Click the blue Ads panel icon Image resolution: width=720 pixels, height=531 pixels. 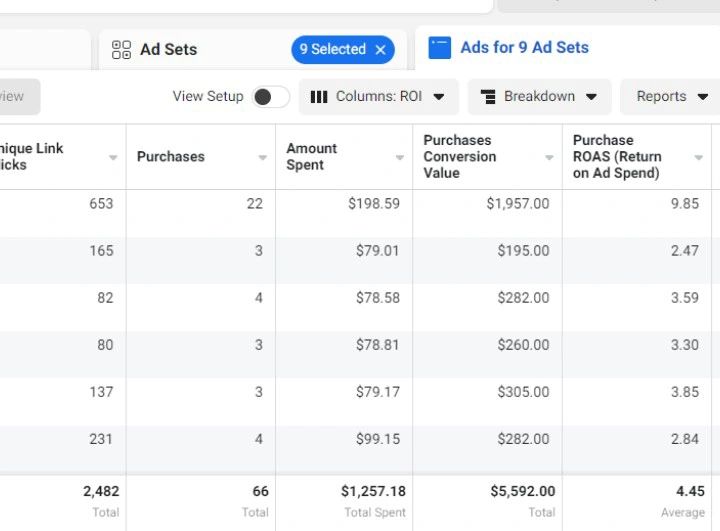point(440,48)
